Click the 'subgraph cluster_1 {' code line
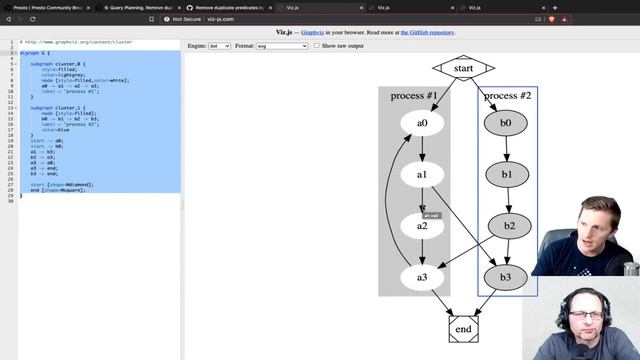The image size is (640, 360). point(58,108)
